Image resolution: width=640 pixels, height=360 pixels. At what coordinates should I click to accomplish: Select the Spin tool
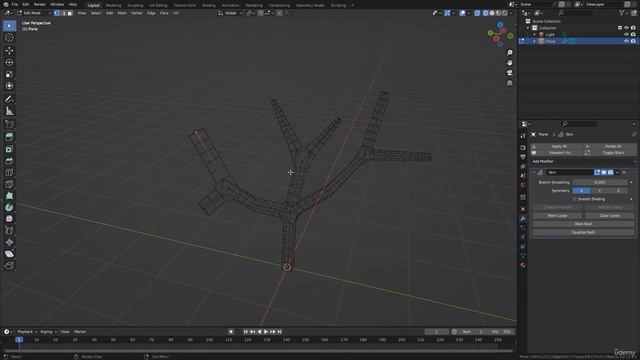point(9,207)
